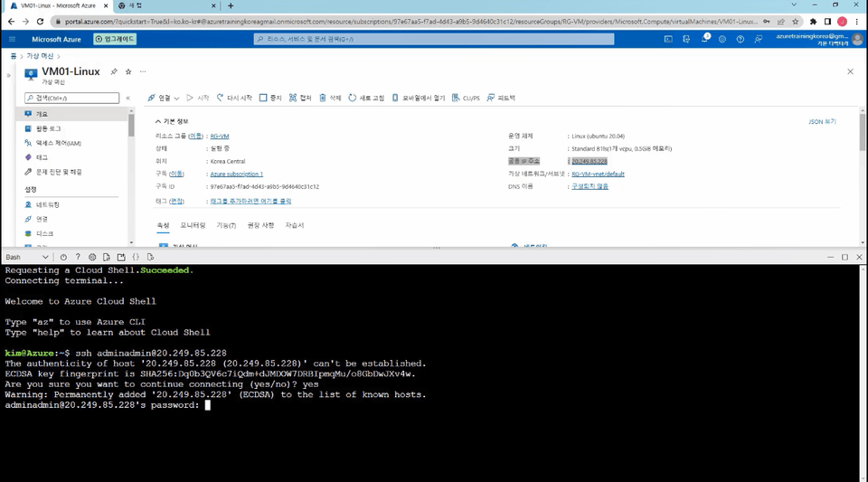The height and width of the screenshot is (482, 868).
Task: Open Cloud Shell from Azure header
Action: 668,39
